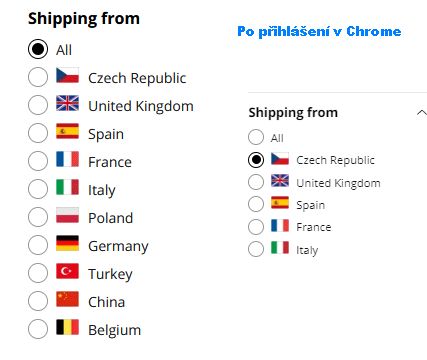This screenshot has height=360, width=427.
Task: Click the Poland flag icon
Action: [67, 215]
